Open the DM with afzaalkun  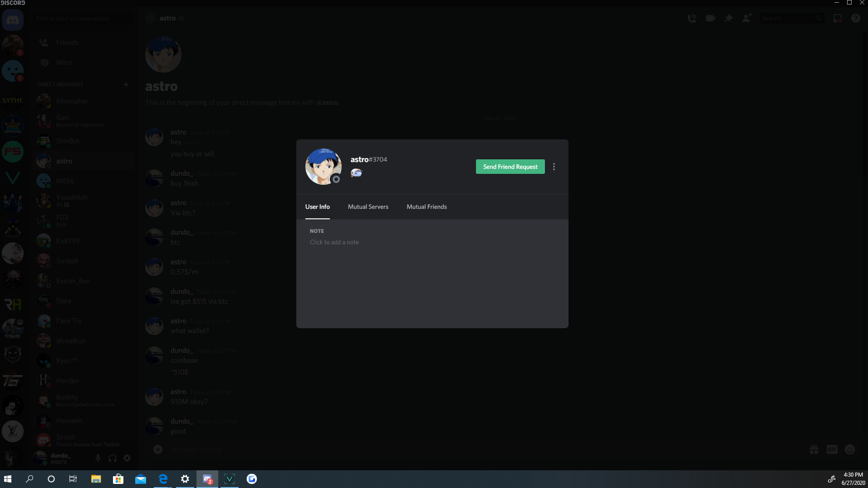[83, 341]
